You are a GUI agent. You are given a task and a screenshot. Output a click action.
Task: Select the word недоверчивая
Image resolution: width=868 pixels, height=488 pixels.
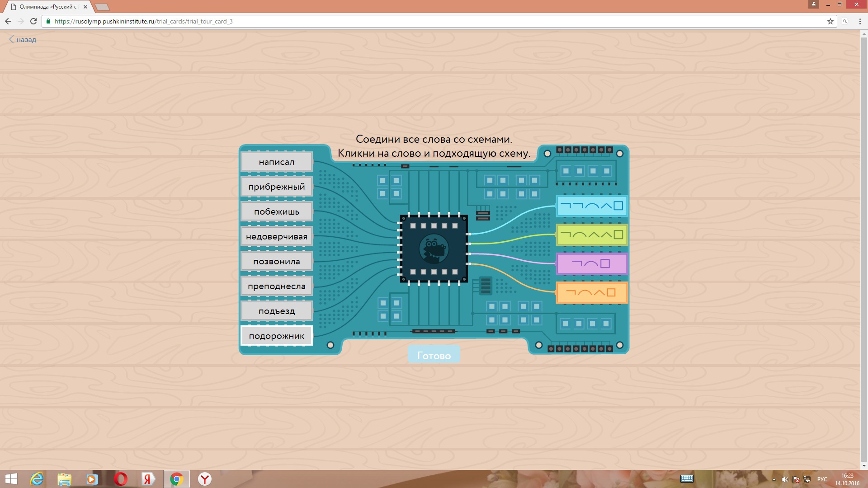click(x=276, y=236)
